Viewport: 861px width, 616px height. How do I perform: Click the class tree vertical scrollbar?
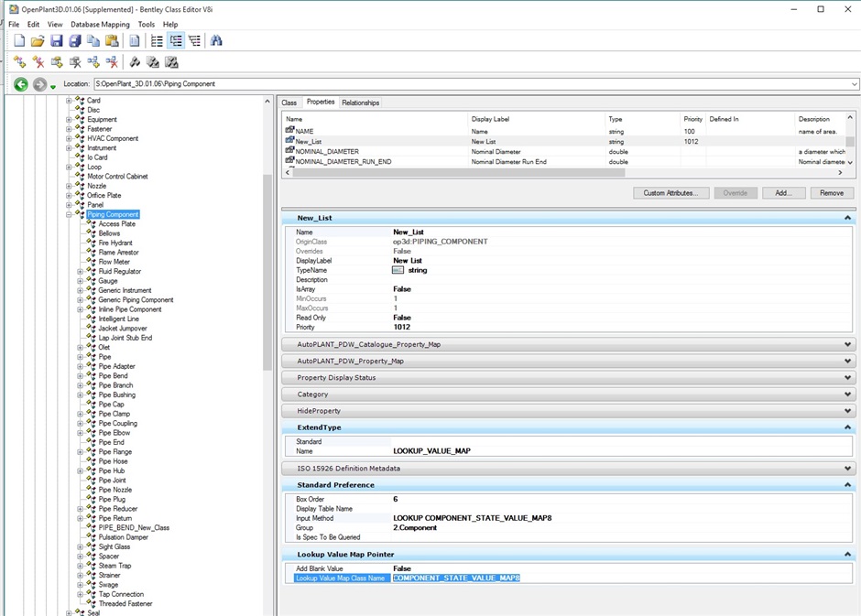267,272
